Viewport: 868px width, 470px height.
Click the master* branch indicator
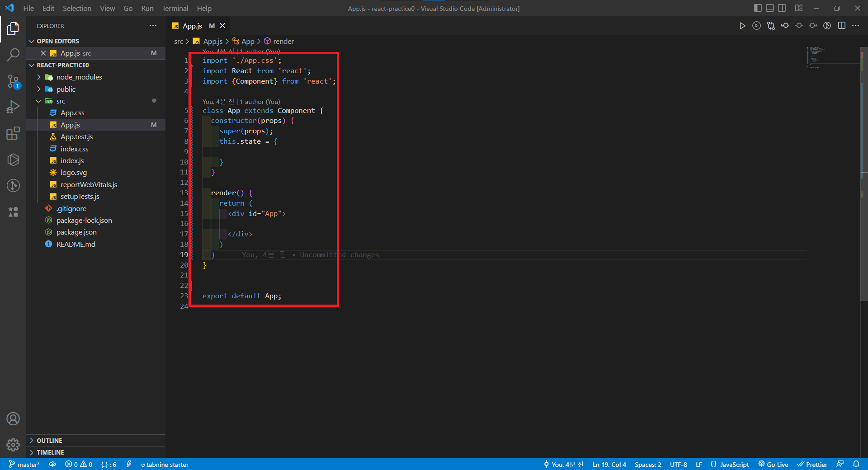point(24,465)
